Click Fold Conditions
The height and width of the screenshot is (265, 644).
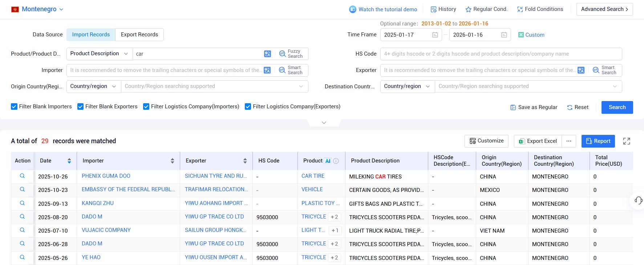pyautogui.click(x=540, y=9)
